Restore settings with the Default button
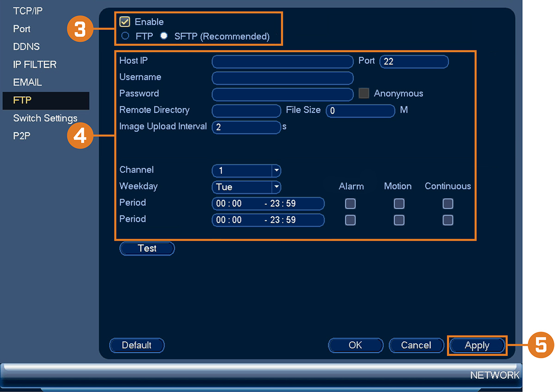The height and width of the screenshot is (392, 555). [137, 345]
